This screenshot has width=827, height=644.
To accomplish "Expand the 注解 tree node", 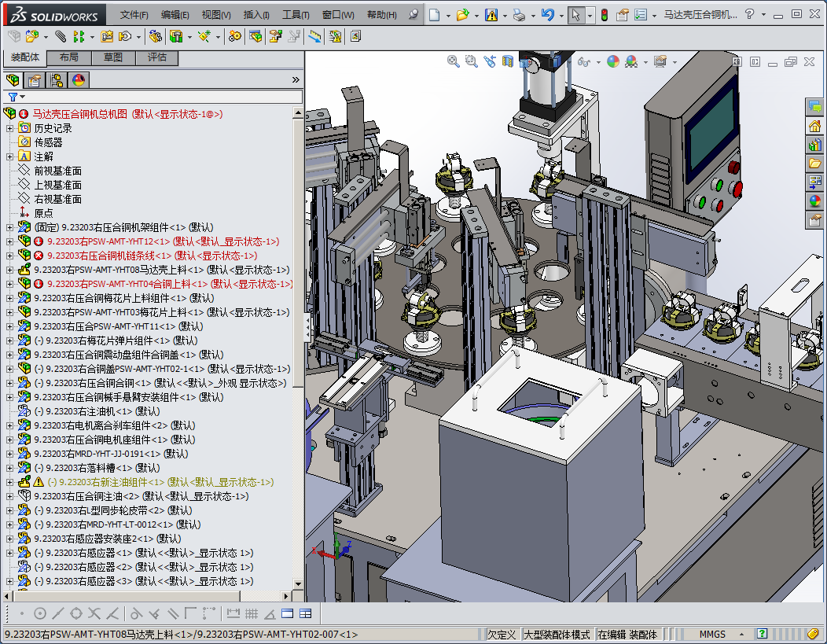I will 9,156.
